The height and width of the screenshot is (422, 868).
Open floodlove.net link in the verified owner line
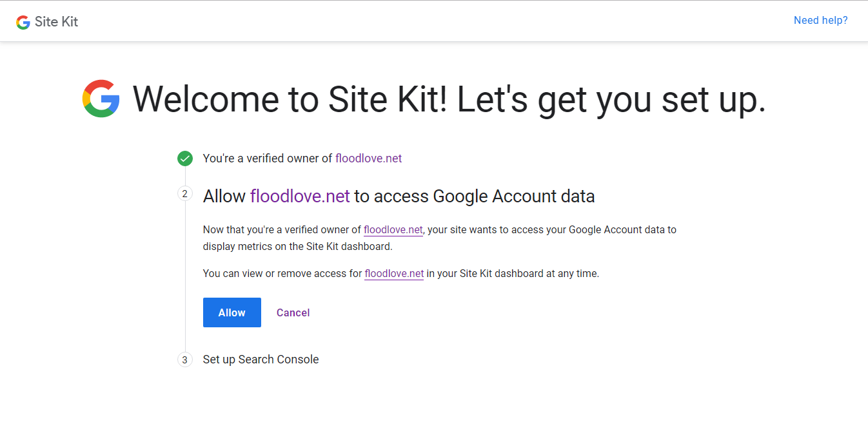(x=368, y=158)
